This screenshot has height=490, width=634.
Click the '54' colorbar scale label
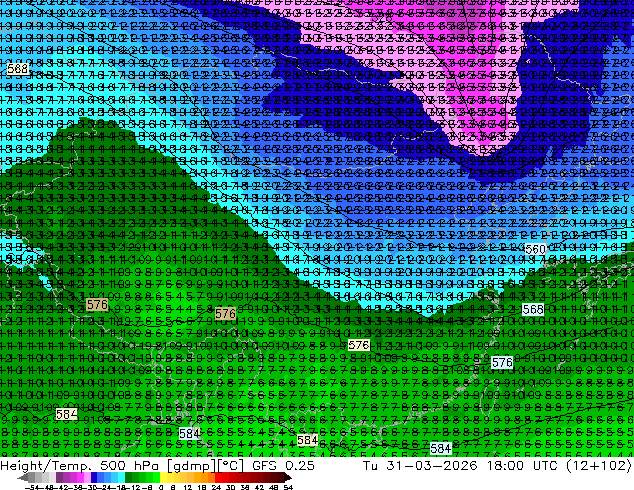pyautogui.click(x=287, y=487)
